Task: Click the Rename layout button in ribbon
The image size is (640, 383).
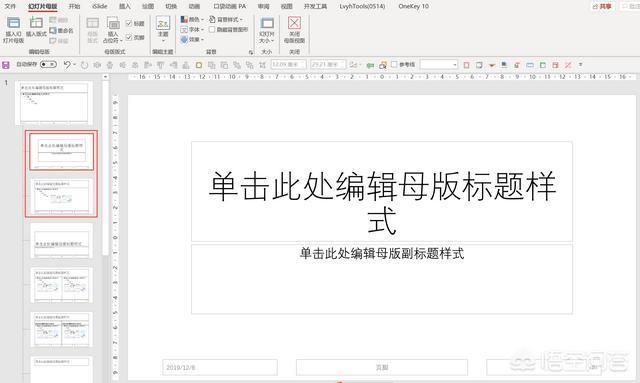Action: (x=61, y=31)
